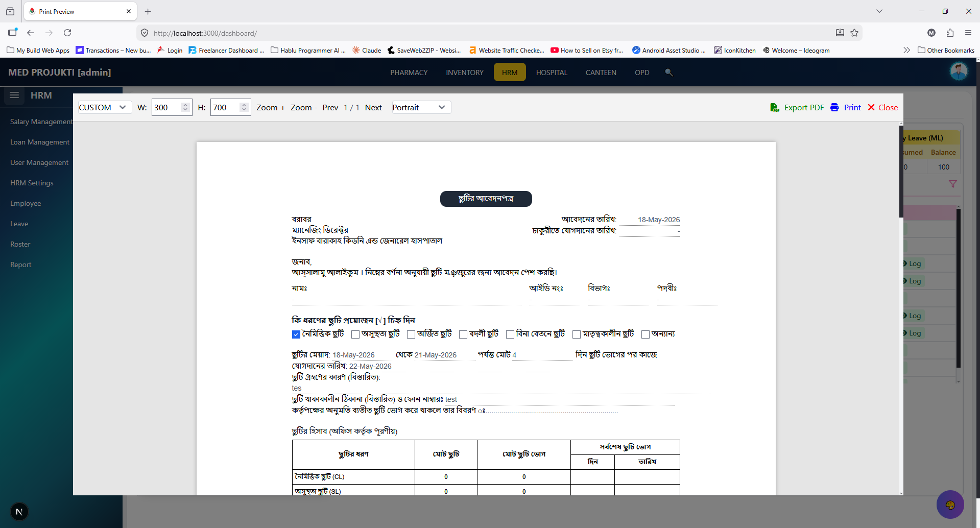Click the Export PDF file icon
This screenshot has height=528, width=980.
(775, 108)
